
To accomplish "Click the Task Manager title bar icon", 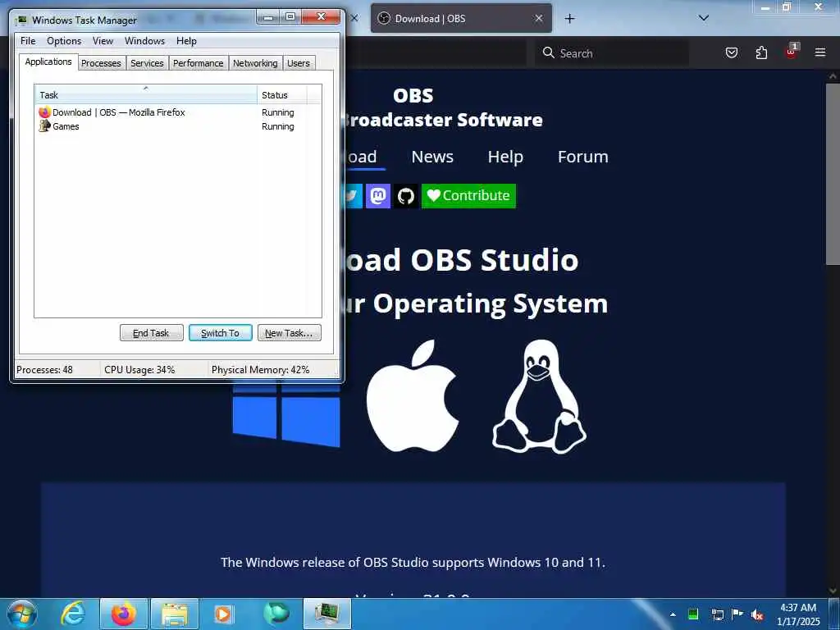I will 22,21.
